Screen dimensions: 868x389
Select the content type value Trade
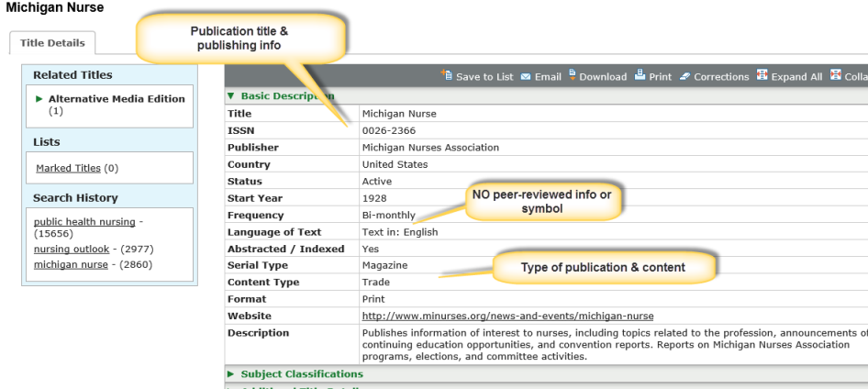click(376, 283)
